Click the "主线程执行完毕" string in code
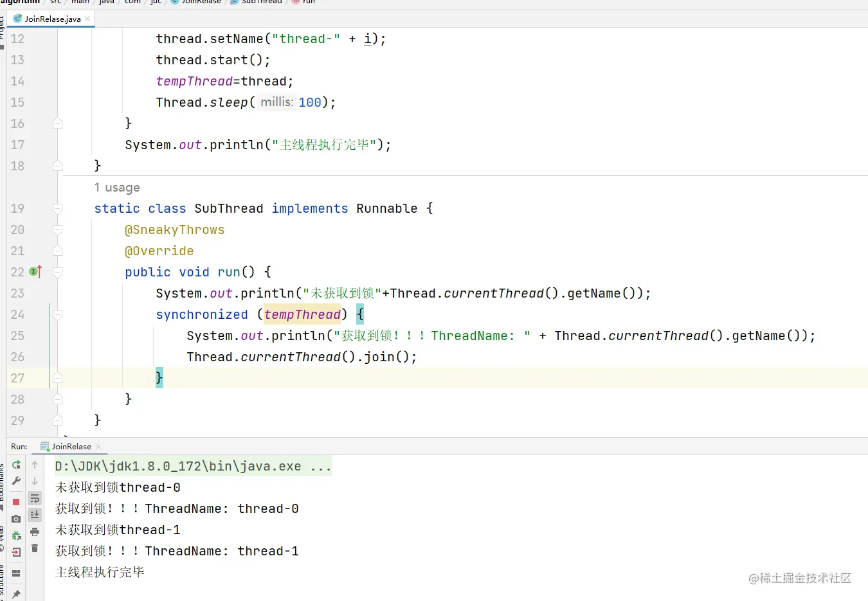 325,145
